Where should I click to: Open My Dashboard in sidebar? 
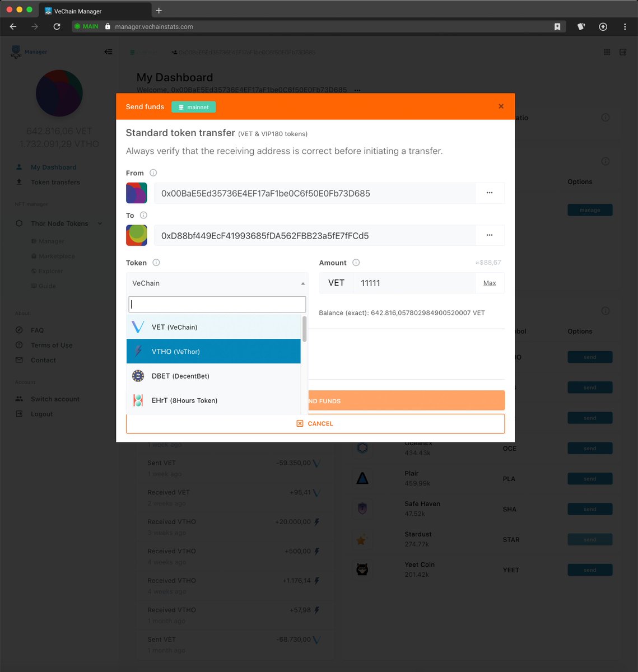click(x=54, y=167)
